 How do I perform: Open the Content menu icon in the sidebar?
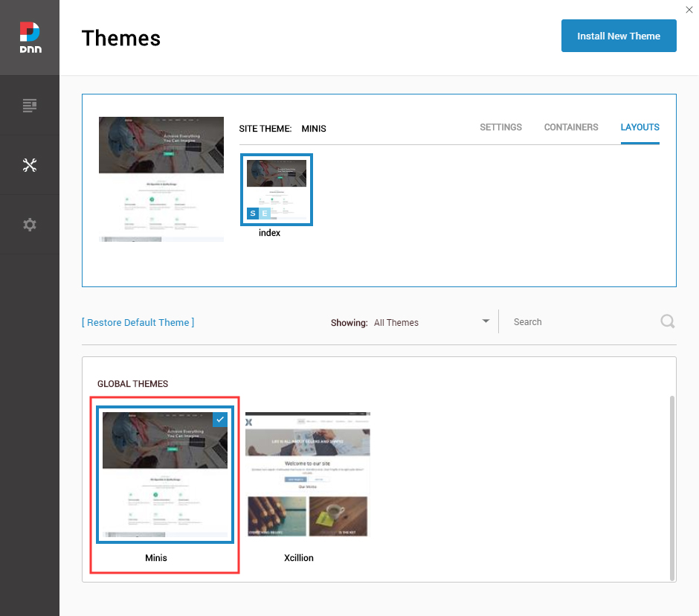[30, 105]
